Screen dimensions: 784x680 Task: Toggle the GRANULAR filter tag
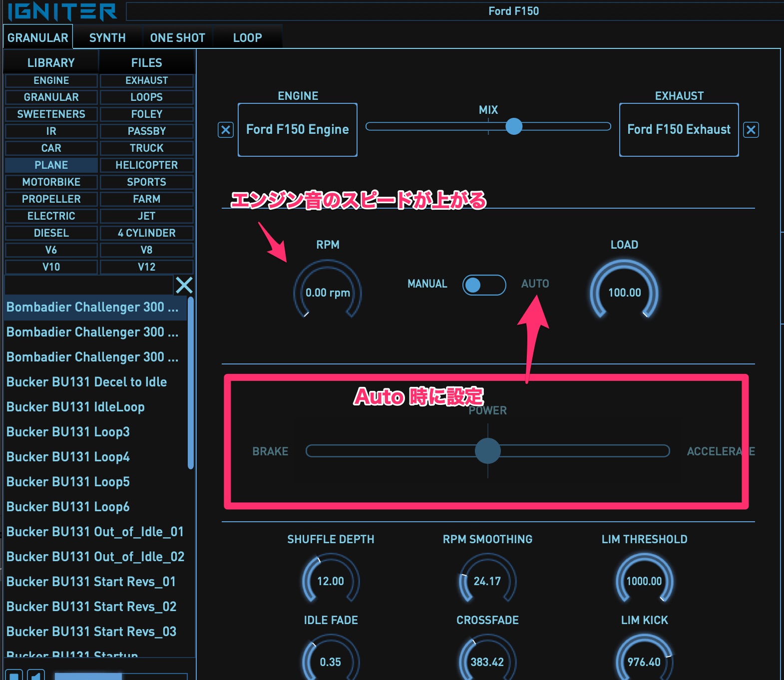[51, 97]
